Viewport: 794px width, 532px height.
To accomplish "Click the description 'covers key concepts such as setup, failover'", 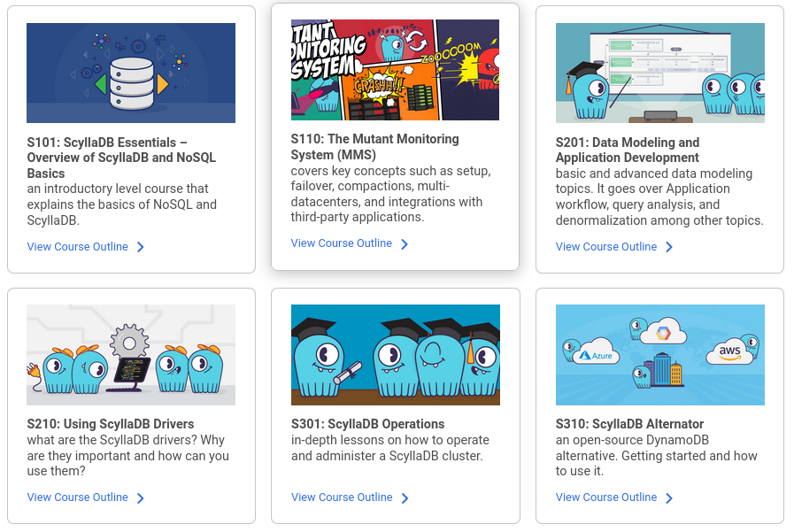I will point(391,194).
